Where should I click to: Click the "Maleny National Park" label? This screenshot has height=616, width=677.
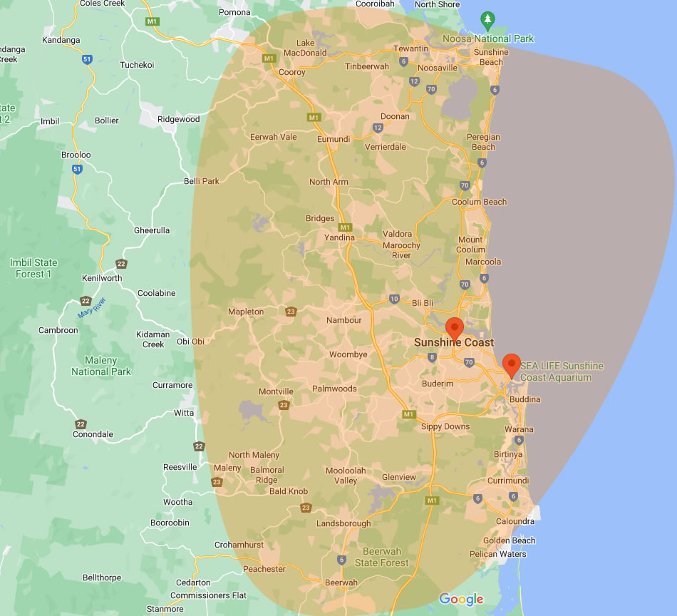point(101,366)
